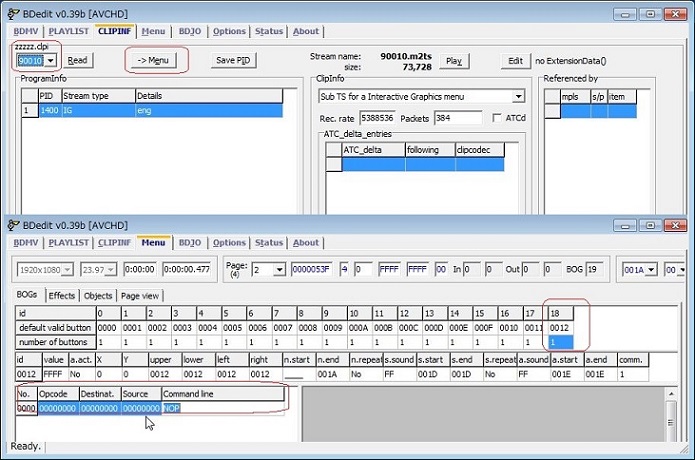This screenshot has width=695, height=460.
Task: Click the Play button next to stream name
Action: coord(454,61)
